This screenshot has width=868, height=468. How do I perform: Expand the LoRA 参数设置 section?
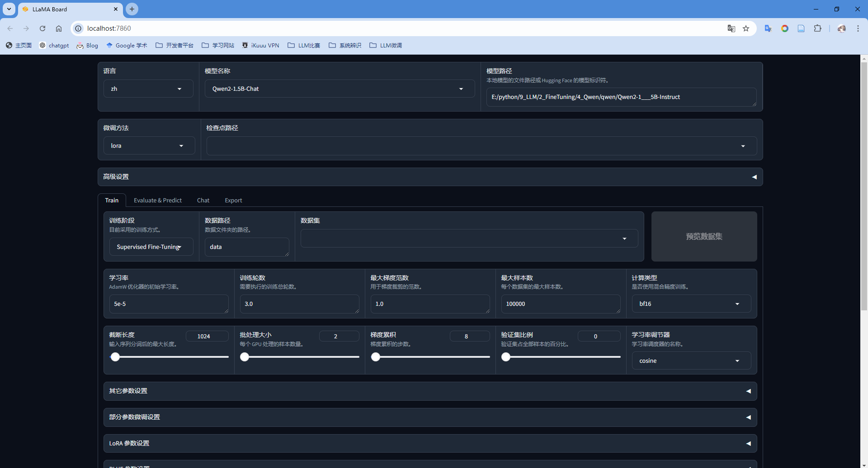pyautogui.click(x=429, y=444)
